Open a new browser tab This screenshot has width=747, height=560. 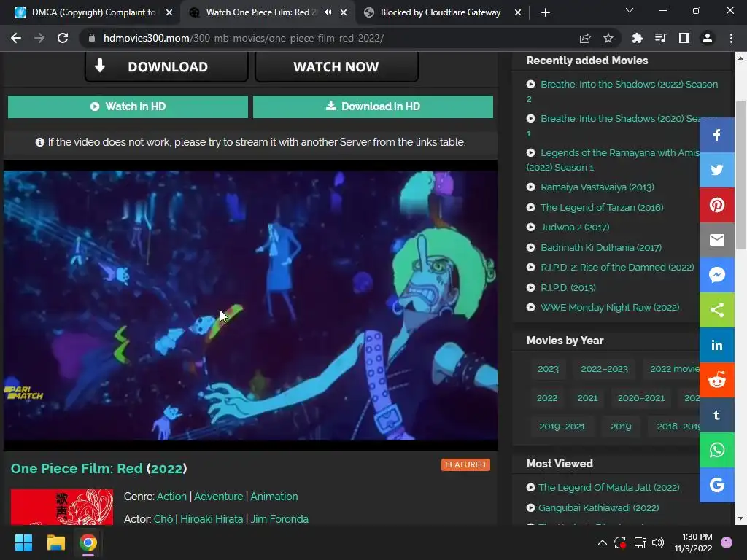point(546,12)
